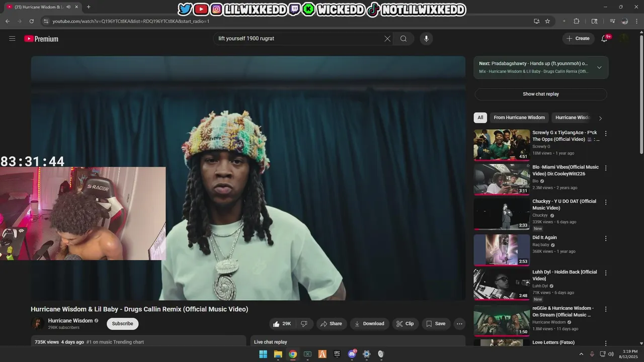Open reGGie & Hurricane Wisdom On Stream title
Image resolution: width=644 pixels, height=362 pixels.
pos(563,311)
